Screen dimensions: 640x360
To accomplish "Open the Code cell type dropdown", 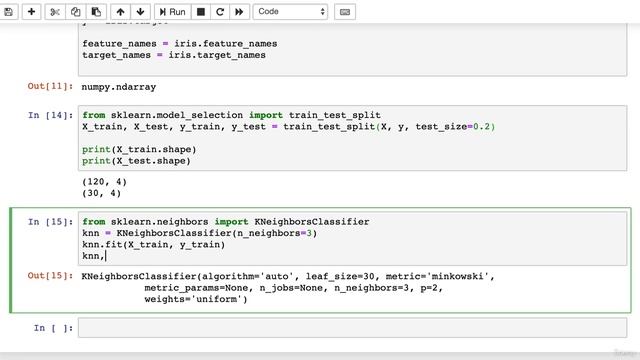I will 290,12.
